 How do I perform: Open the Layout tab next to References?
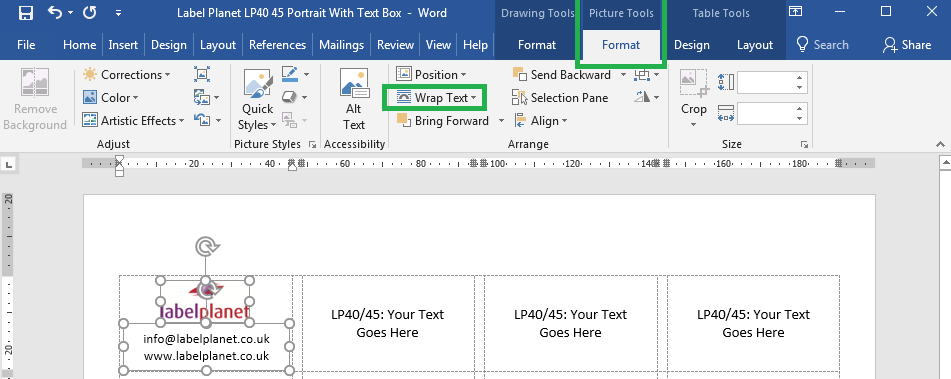(218, 45)
